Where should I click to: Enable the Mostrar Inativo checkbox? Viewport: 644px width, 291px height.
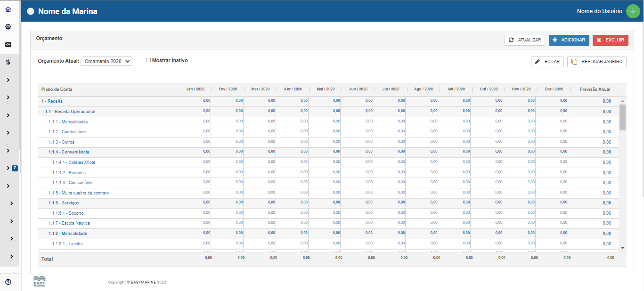tap(148, 60)
